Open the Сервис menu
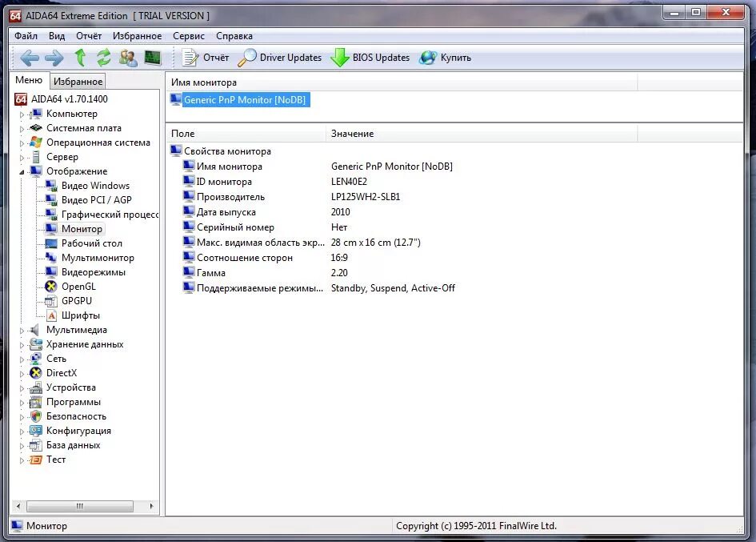 coord(189,36)
